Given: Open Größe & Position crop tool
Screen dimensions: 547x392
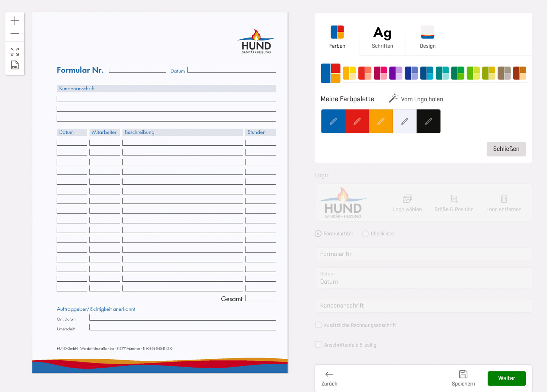Looking at the screenshot, I should [454, 199].
